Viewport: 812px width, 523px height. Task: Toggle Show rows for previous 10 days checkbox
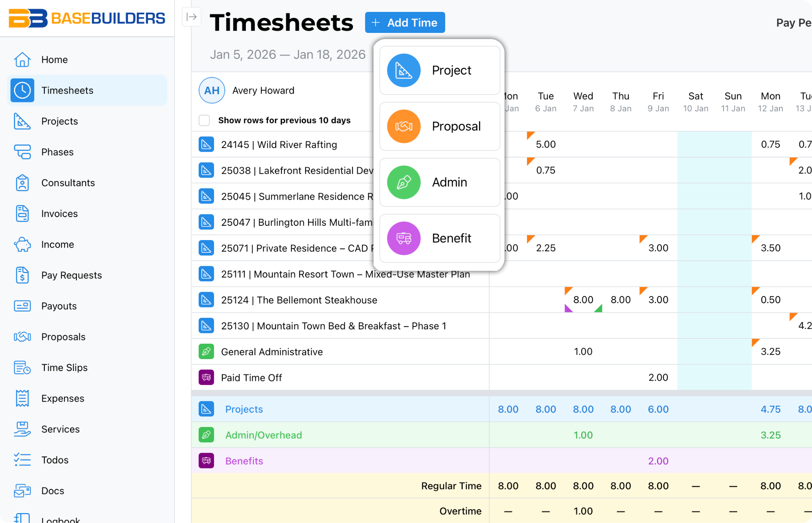tap(204, 120)
